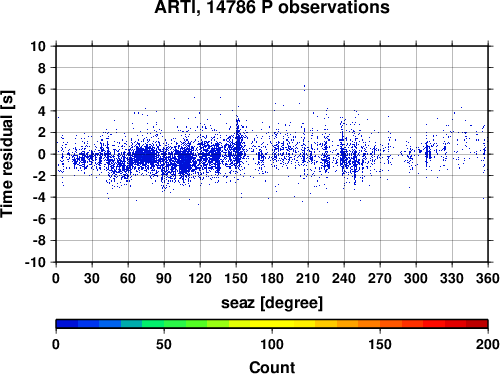The width and height of the screenshot is (500, 374).
Task: Click the x-axis tick label 360
Action: coord(488,278)
